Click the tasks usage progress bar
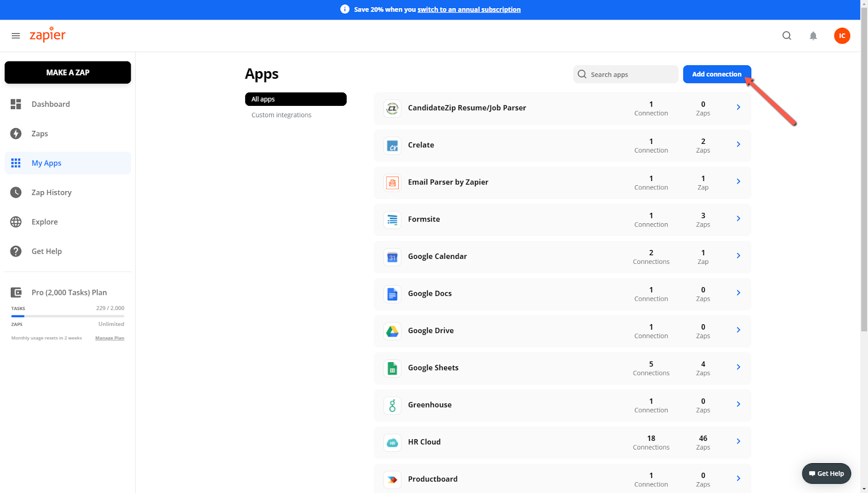The width and height of the screenshot is (868, 493). (68, 316)
